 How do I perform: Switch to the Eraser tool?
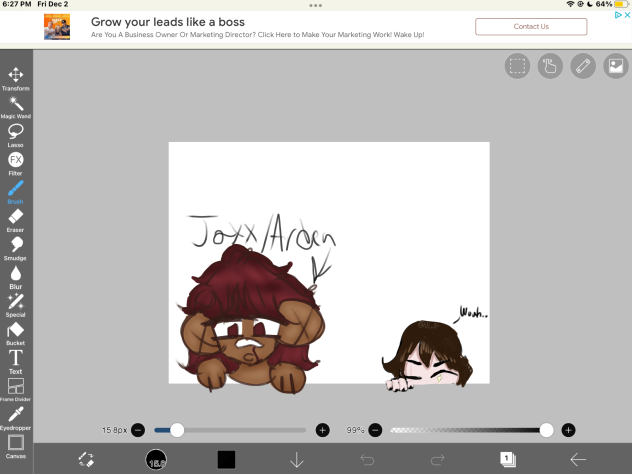pos(16,220)
